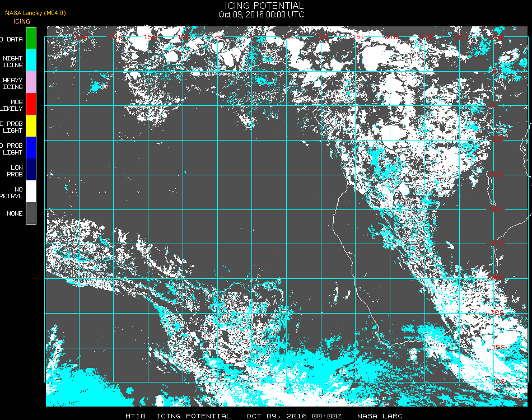Viewport: 532px width, 420px height.
Task: Click the 20W longitude label
Action: pyautogui.click(x=116, y=36)
